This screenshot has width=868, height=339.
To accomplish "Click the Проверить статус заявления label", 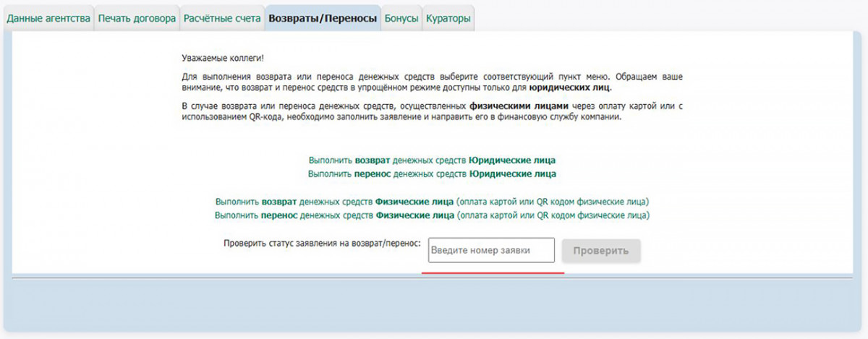I will (x=322, y=244).
